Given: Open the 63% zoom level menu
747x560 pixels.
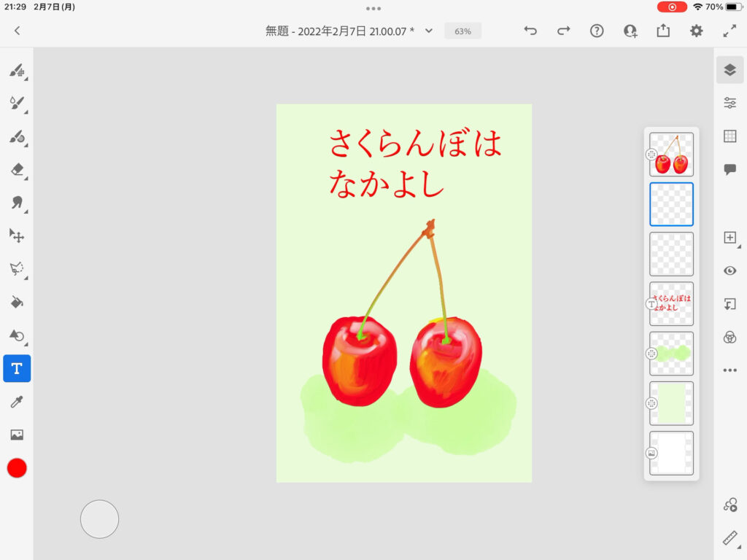Looking at the screenshot, I should pos(462,31).
